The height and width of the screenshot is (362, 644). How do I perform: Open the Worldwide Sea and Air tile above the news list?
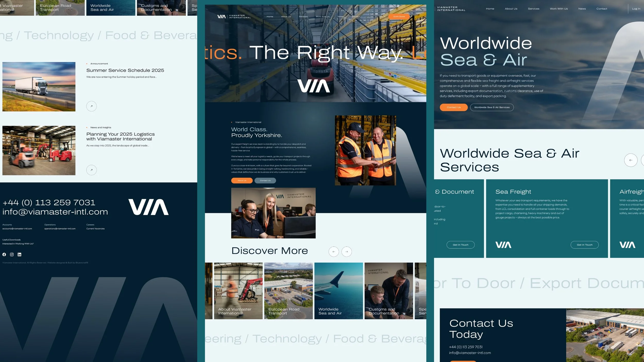pos(111,8)
